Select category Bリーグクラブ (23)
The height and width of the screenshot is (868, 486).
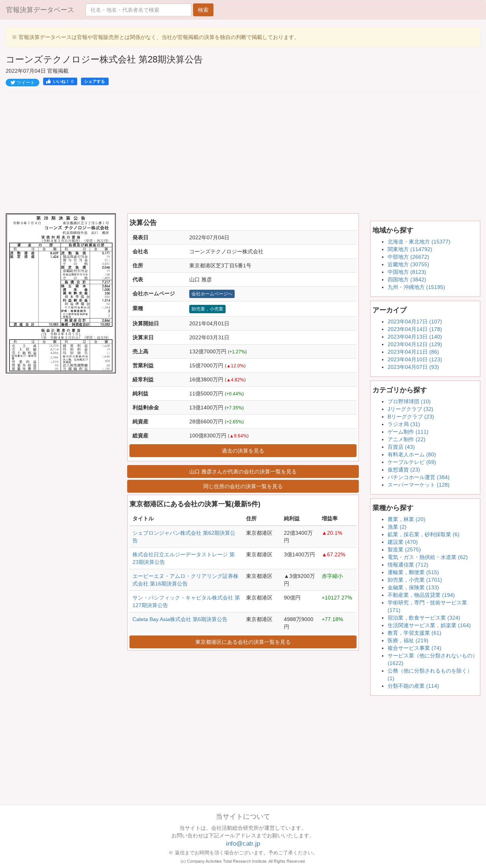411,417
